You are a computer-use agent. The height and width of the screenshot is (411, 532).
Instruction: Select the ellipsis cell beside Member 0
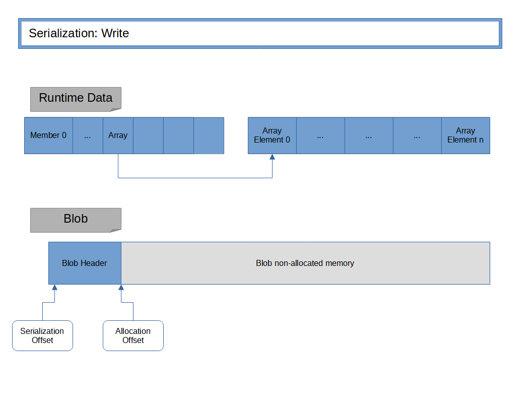tap(88, 135)
